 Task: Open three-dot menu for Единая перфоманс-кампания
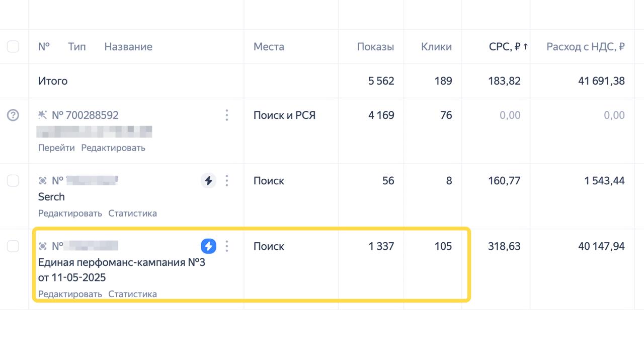(x=227, y=246)
